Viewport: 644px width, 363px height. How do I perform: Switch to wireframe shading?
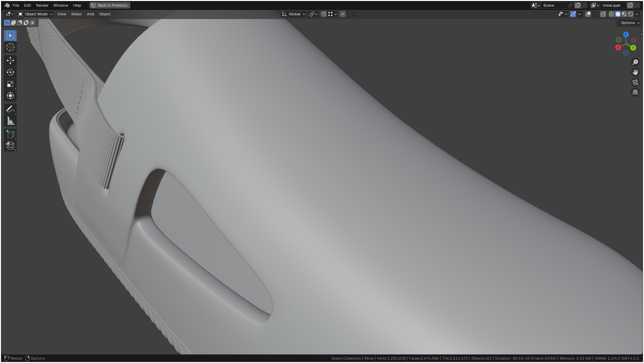pos(612,14)
